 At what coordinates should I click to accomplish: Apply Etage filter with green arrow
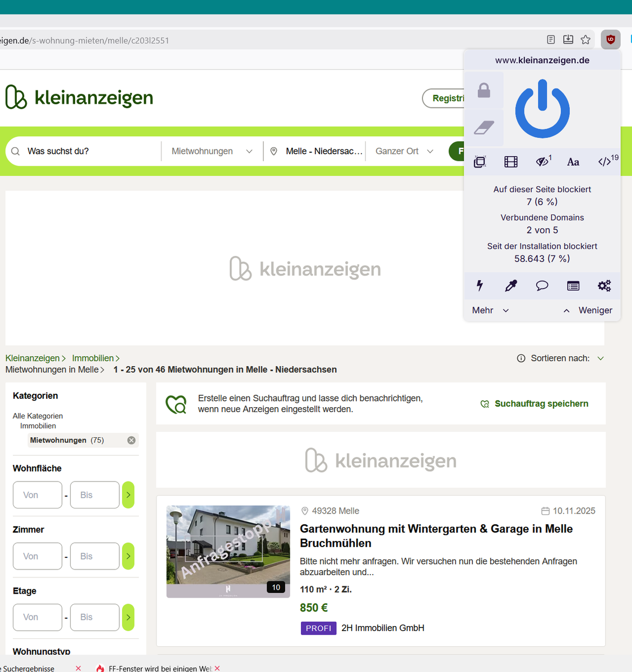tap(128, 617)
